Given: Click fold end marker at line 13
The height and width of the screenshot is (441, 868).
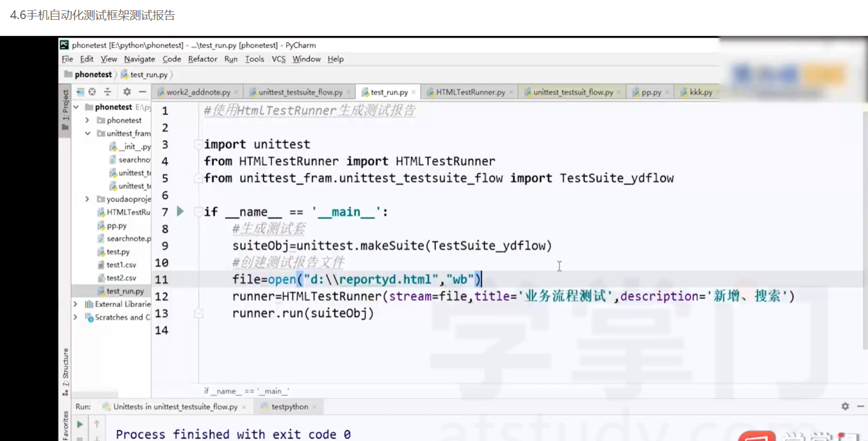Looking at the screenshot, I should pyautogui.click(x=198, y=313).
